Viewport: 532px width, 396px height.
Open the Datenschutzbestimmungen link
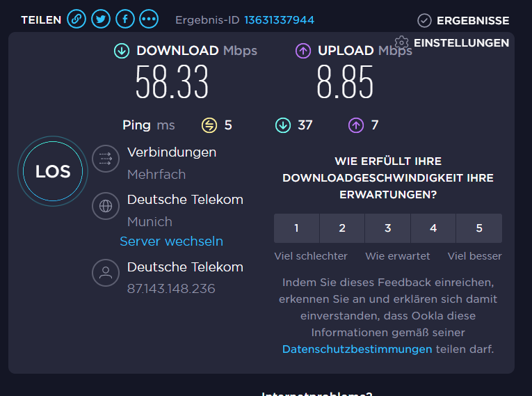point(357,349)
